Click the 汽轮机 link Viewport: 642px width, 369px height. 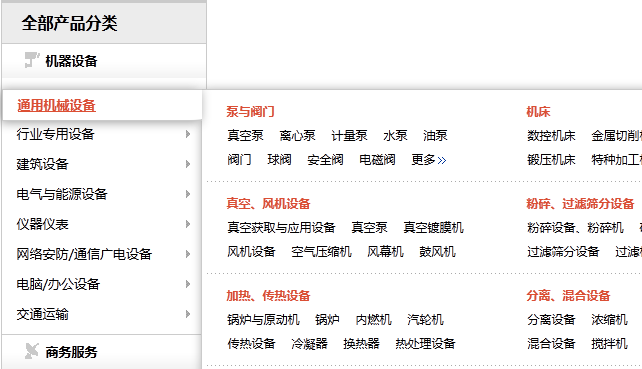[x=425, y=319]
